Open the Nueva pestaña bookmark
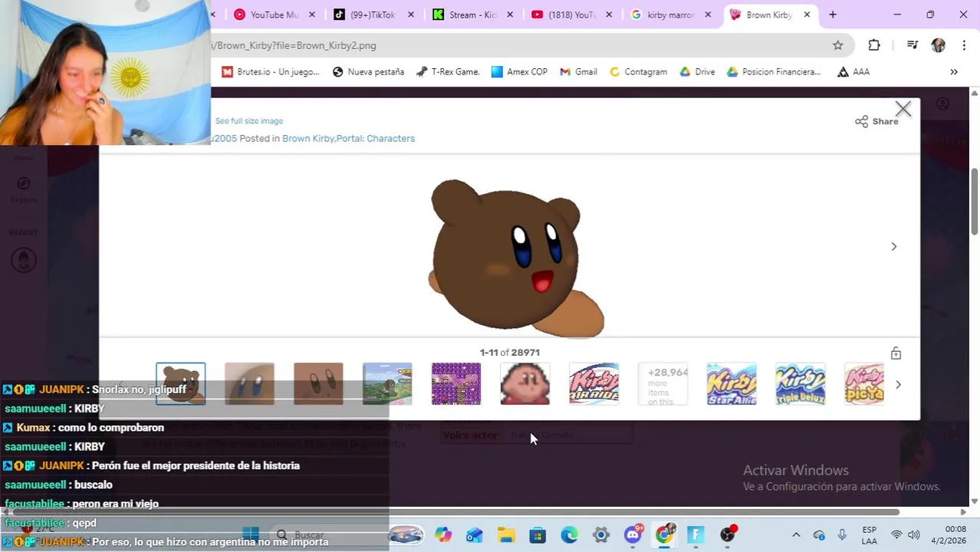Viewport: 980px width, 552px height. point(368,71)
